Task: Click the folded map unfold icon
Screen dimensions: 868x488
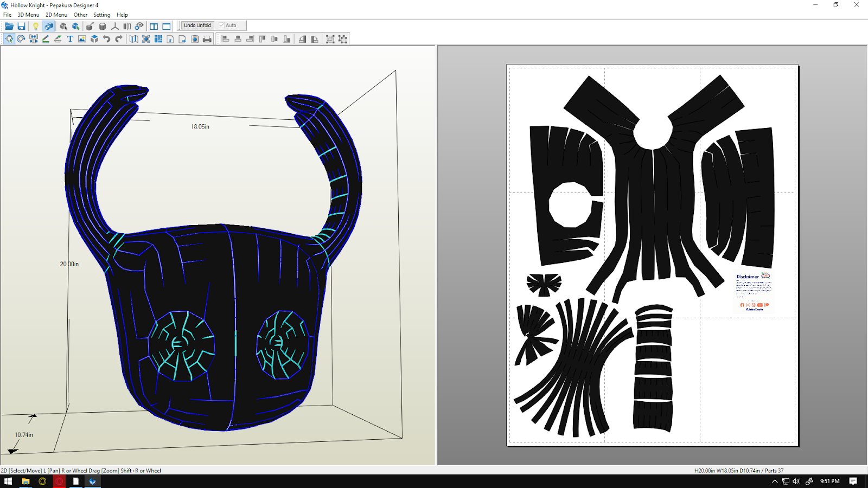Action: point(133,39)
